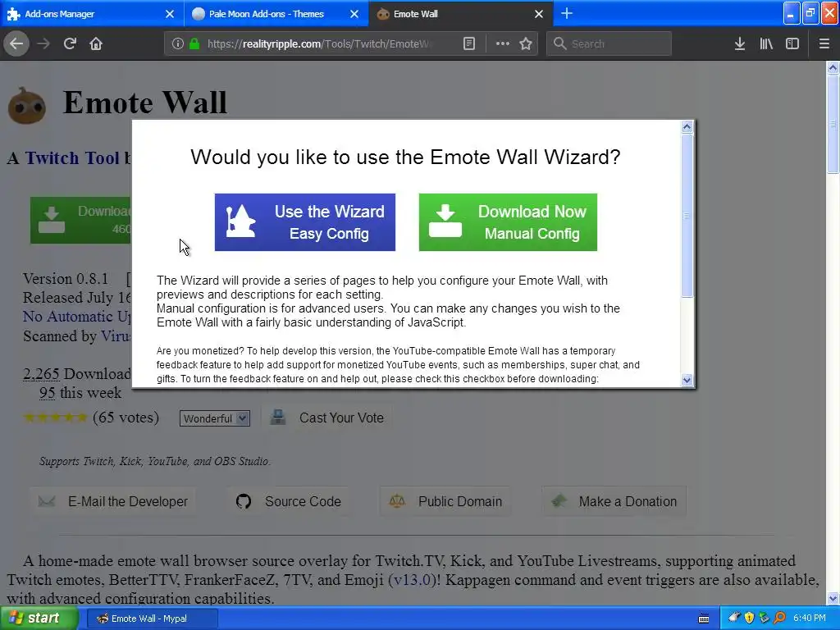This screenshot has height=630, width=840.
Task: Click Cast Your Vote button
Action: pyautogui.click(x=327, y=418)
